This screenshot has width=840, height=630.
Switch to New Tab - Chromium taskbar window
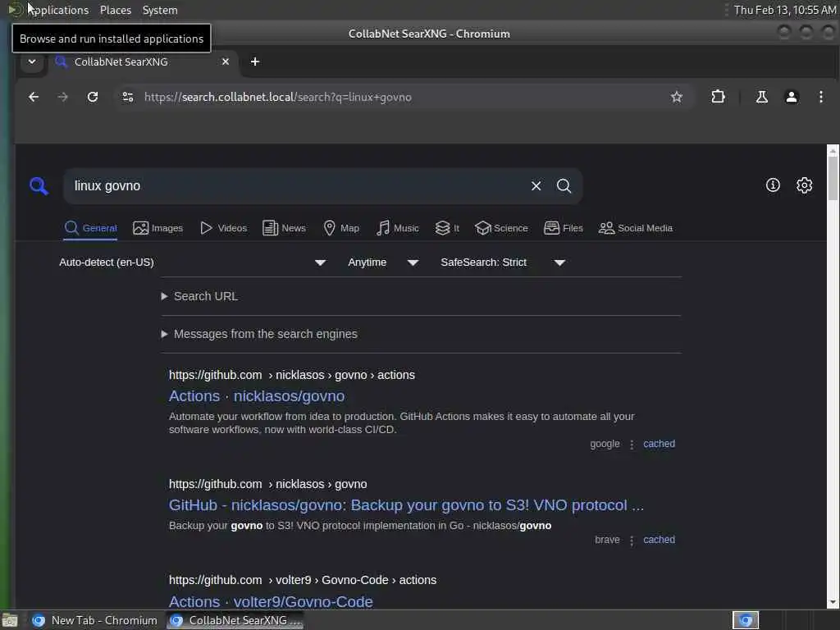click(95, 620)
